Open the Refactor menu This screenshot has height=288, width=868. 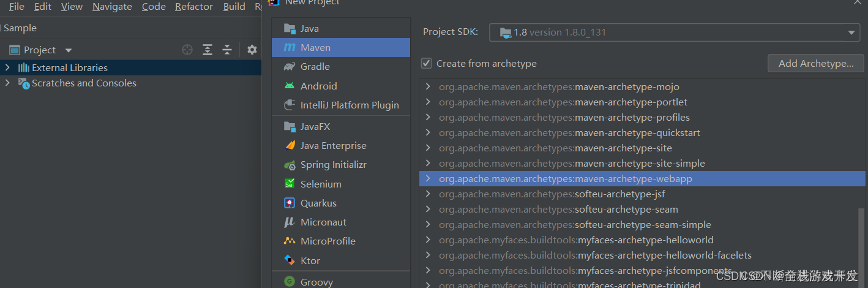point(194,6)
